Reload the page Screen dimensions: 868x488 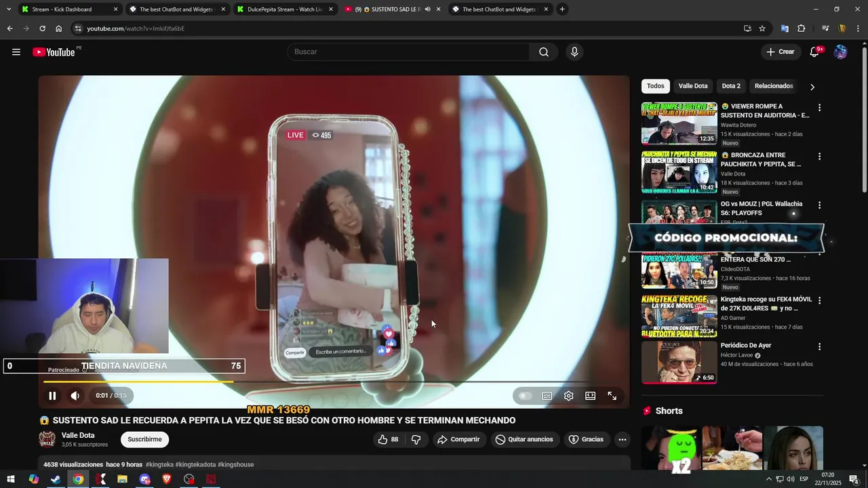pos(42,28)
